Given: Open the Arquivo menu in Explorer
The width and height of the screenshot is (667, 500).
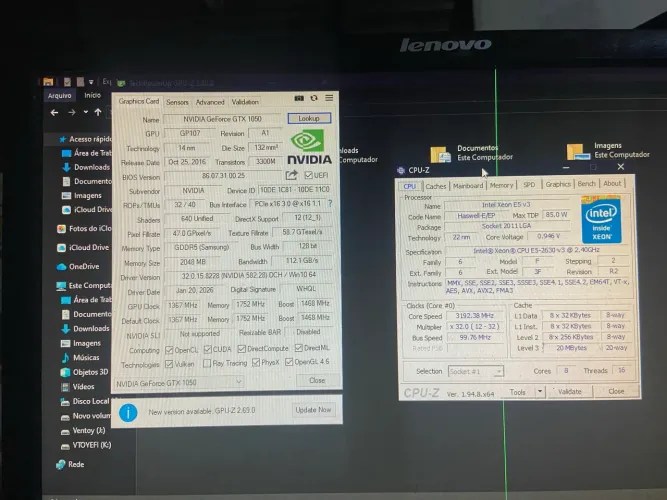Looking at the screenshot, I should click(60, 96).
